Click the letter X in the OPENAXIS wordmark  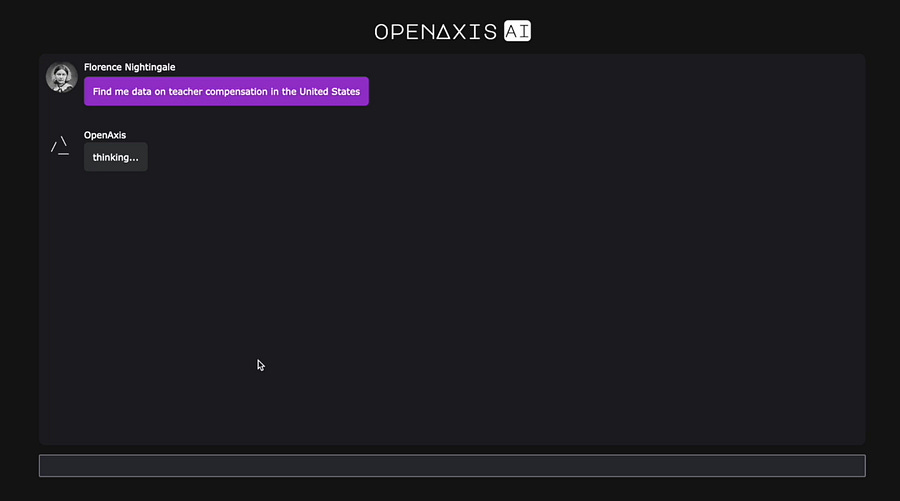460,32
